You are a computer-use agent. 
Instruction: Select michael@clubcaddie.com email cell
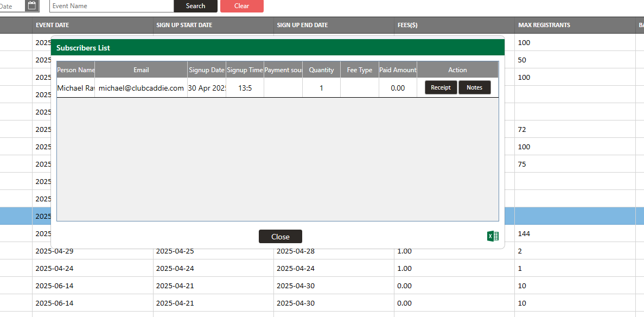(x=141, y=88)
